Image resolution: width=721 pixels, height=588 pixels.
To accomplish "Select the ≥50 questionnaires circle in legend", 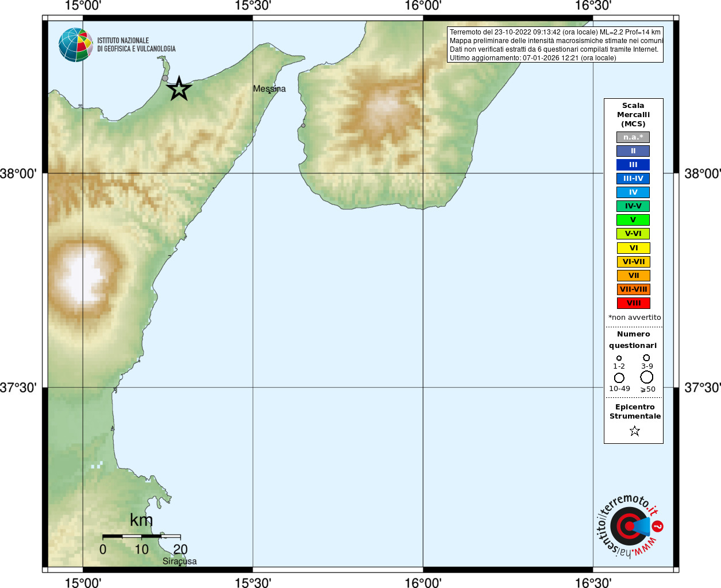I will (646, 377).
